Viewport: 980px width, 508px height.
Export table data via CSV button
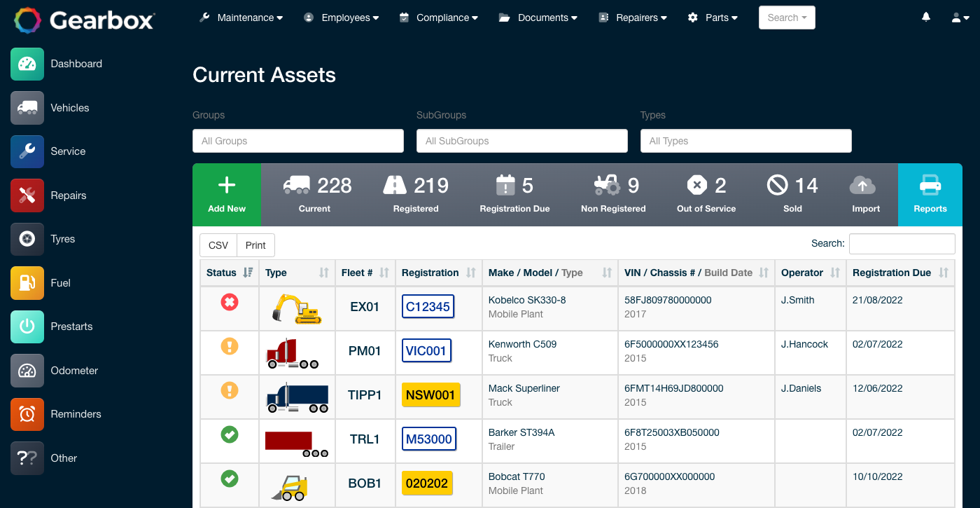[x=218, y=245]
